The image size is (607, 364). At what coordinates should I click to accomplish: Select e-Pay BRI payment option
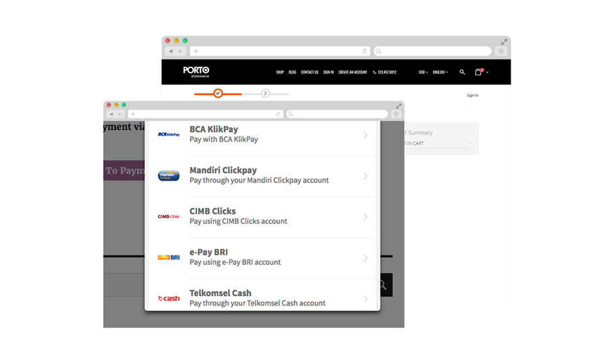coord(262,258)
